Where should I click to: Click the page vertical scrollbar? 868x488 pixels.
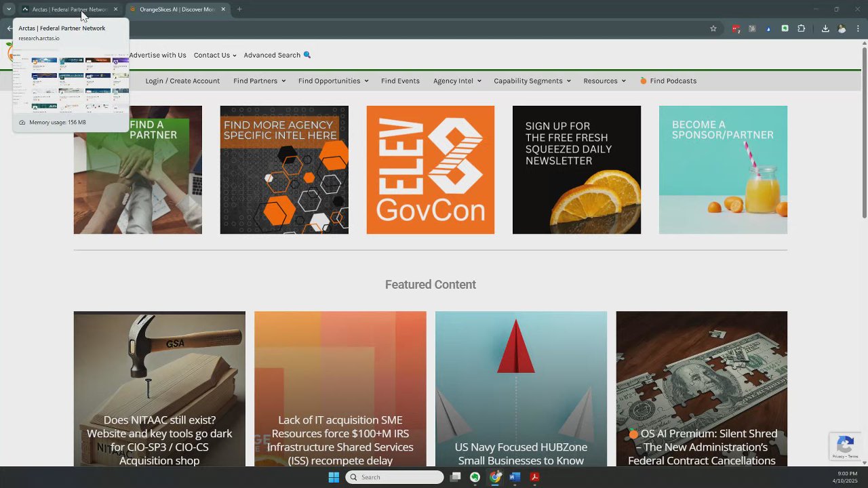(864, 132)
